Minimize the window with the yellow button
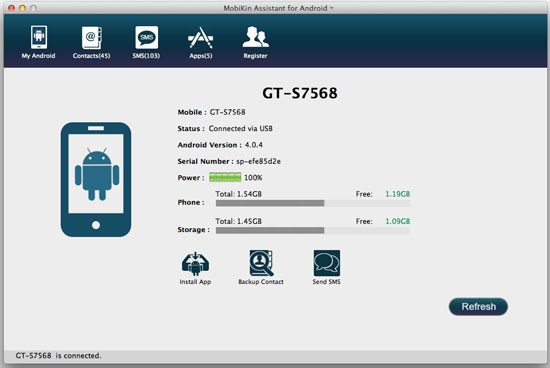Screen dimensions: 550x368 tap(22, 8)
